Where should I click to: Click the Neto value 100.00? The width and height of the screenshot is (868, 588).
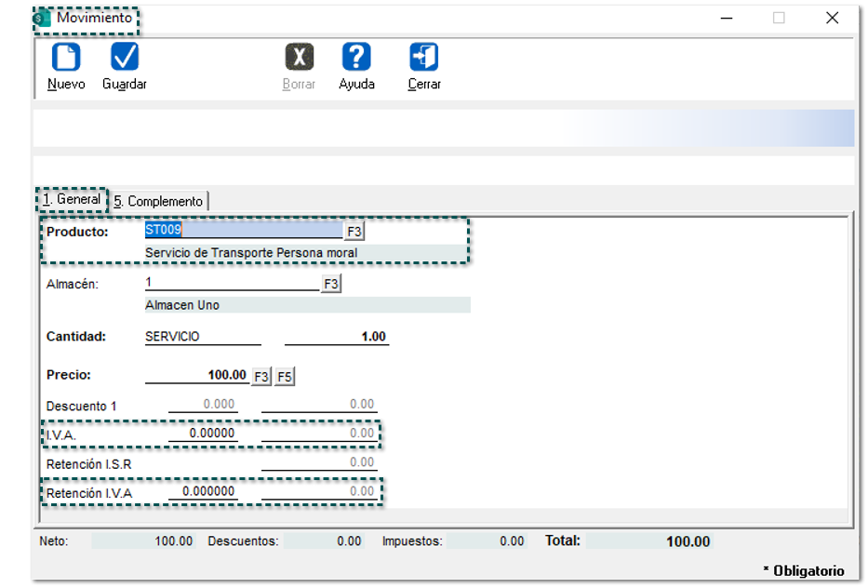click(x=143, y=541)
